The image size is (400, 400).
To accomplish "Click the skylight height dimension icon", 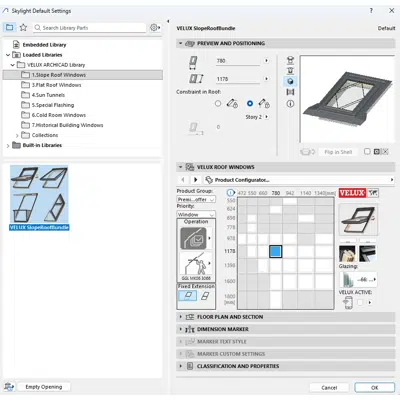I will pos(196,79).
